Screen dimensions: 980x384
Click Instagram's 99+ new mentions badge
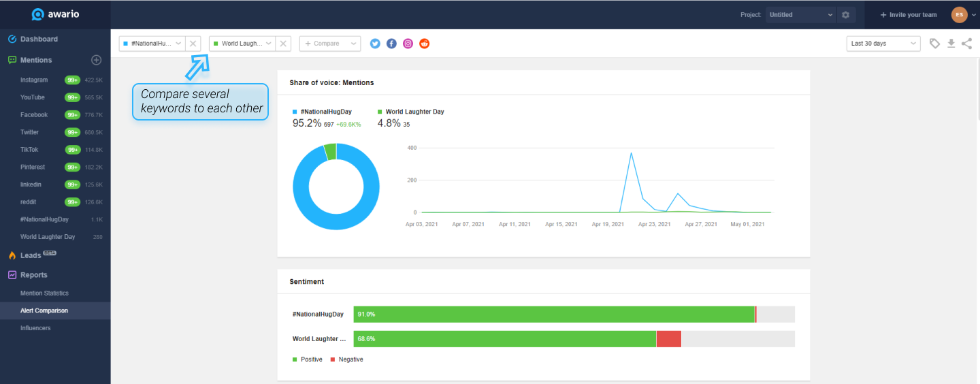pos(73,80)
